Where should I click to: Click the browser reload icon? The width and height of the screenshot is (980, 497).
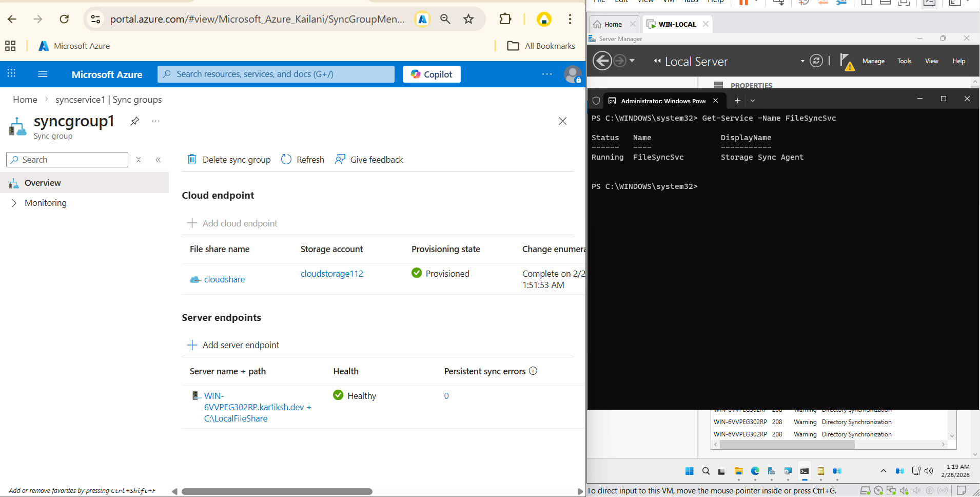click(64, 19)
